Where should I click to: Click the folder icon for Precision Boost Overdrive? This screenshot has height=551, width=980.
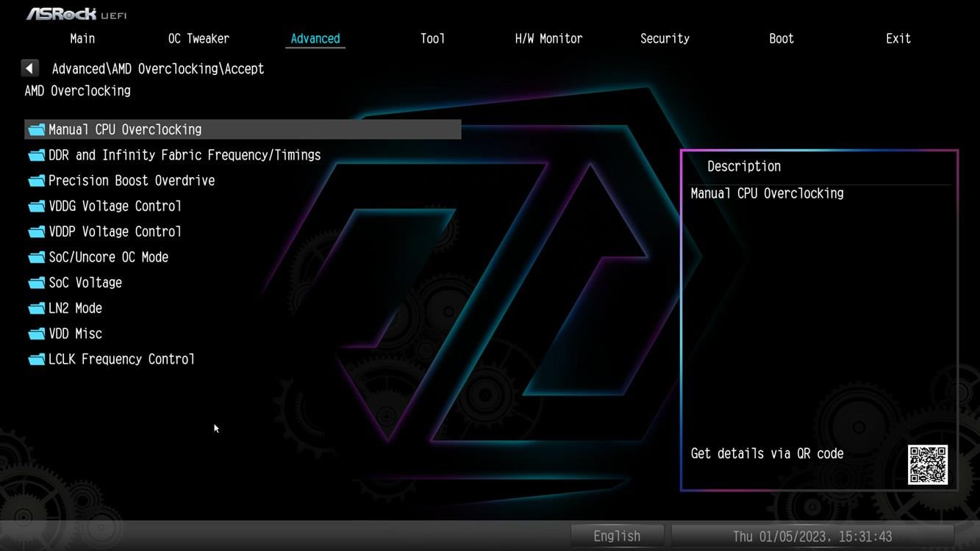[x=37, y=181]
